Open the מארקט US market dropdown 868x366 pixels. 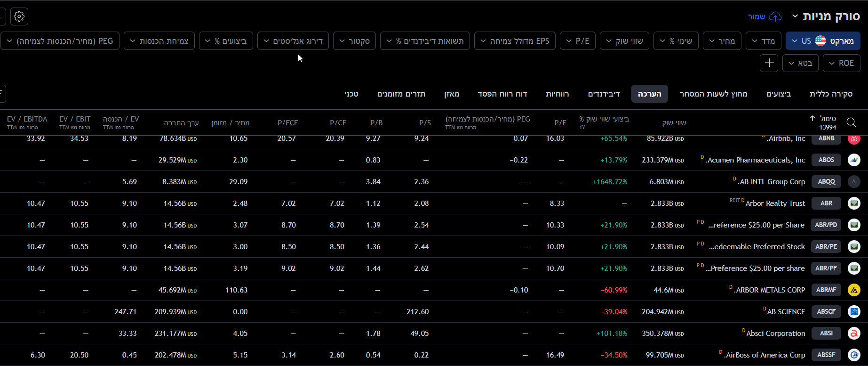pos(823,41)
